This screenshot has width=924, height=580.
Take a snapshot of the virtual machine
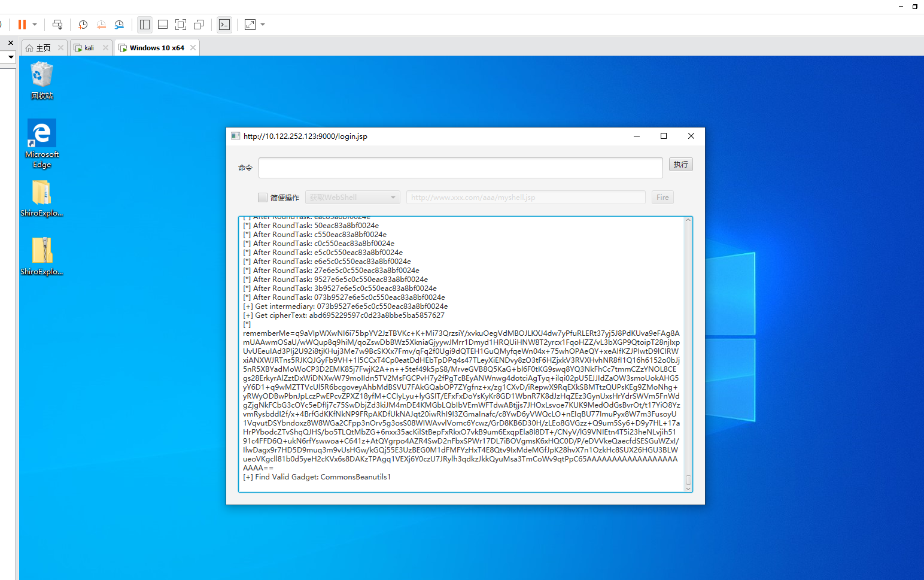83,25
